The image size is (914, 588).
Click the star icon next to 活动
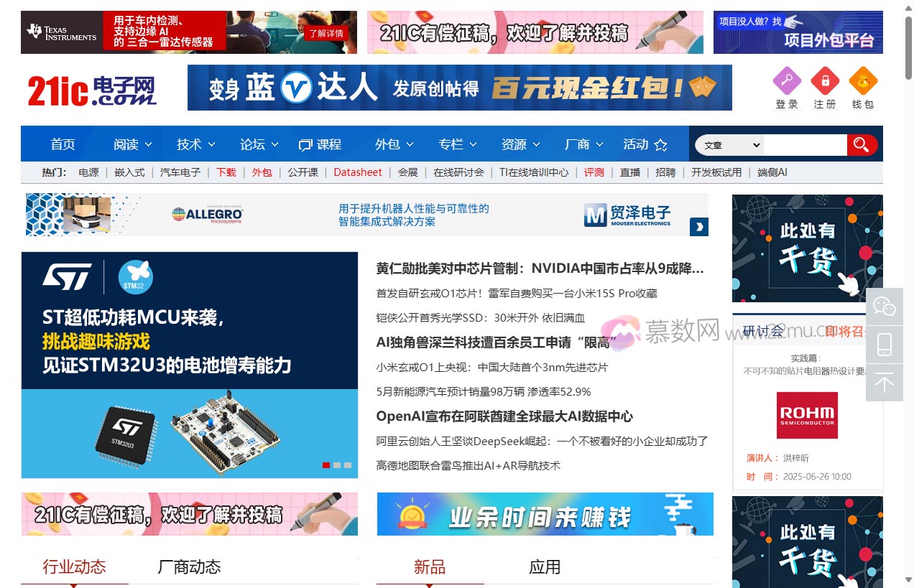click(x=661, y=144)
